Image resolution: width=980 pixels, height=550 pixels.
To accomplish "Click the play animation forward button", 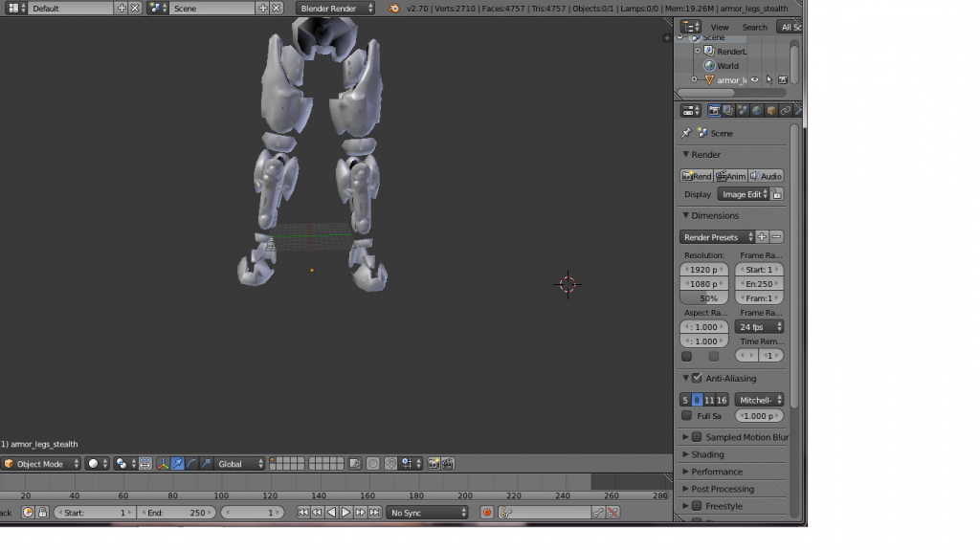I will coord(345,513).
